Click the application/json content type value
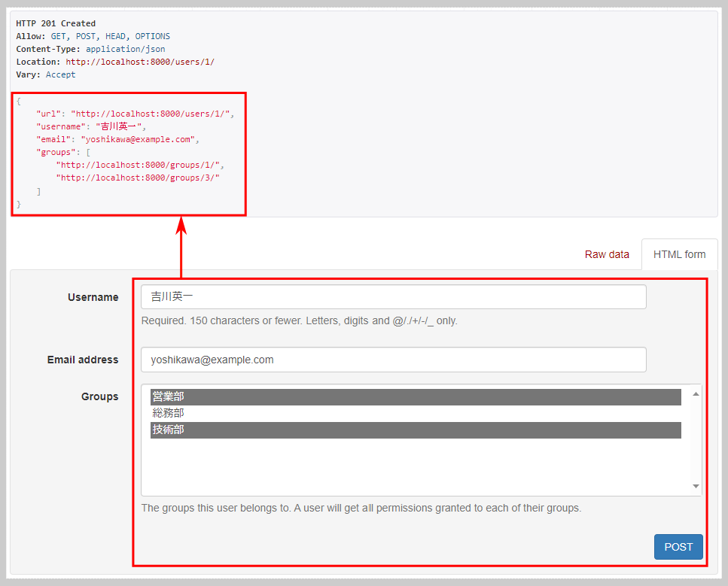 click(x=126, y=49)
